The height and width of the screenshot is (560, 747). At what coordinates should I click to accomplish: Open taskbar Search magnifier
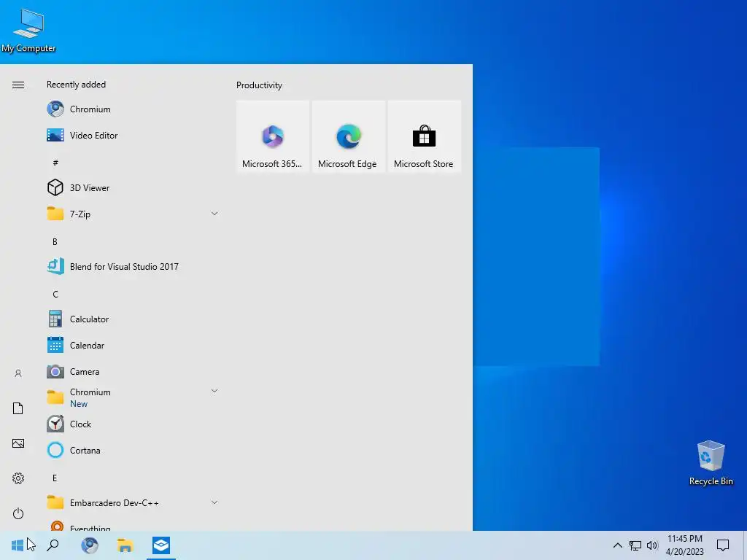[x=53, y=545]
